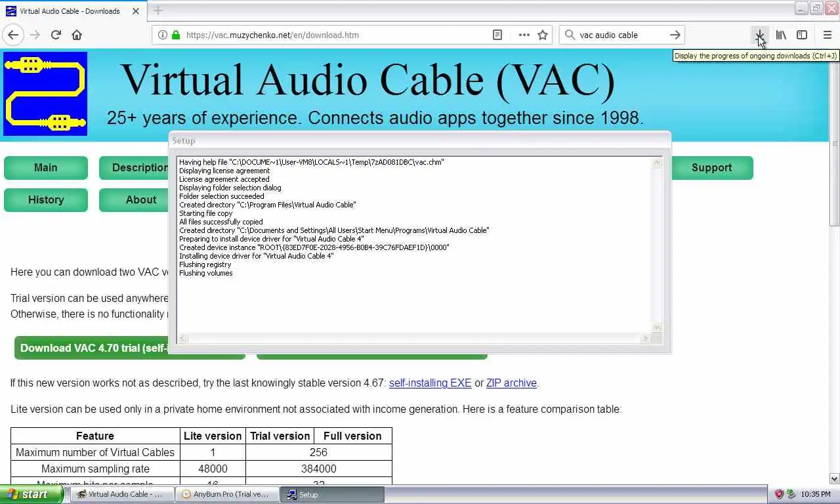Open the Firefox home page
Screen dimensions: 840x504
(x=77, y=35)
